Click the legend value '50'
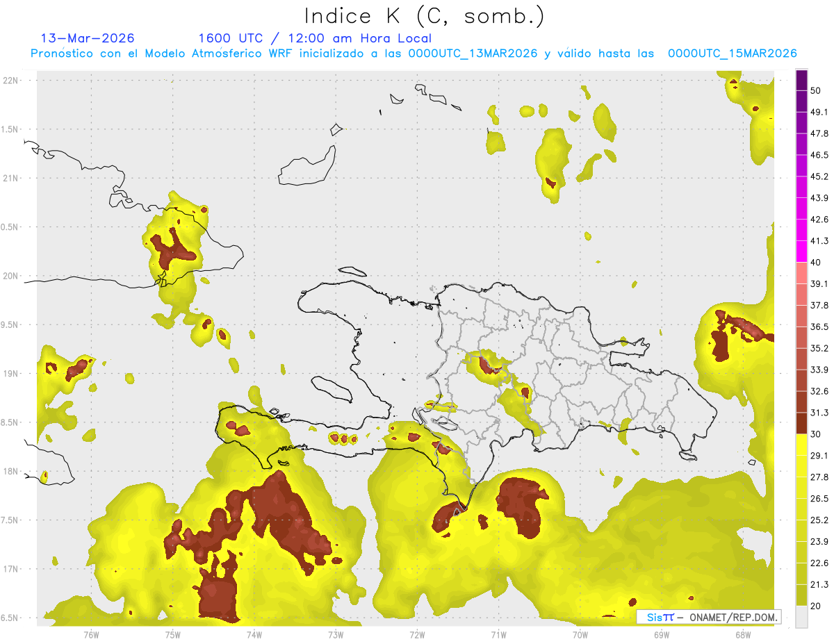Screen dimensions: 834x644 click(817, 90)
